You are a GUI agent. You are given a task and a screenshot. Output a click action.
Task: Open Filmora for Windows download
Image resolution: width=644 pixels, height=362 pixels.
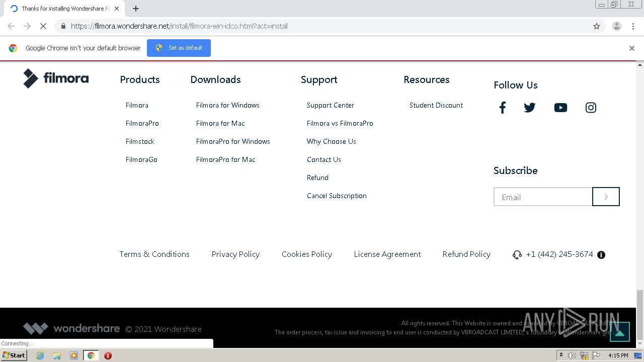click(x=228, y=105)
